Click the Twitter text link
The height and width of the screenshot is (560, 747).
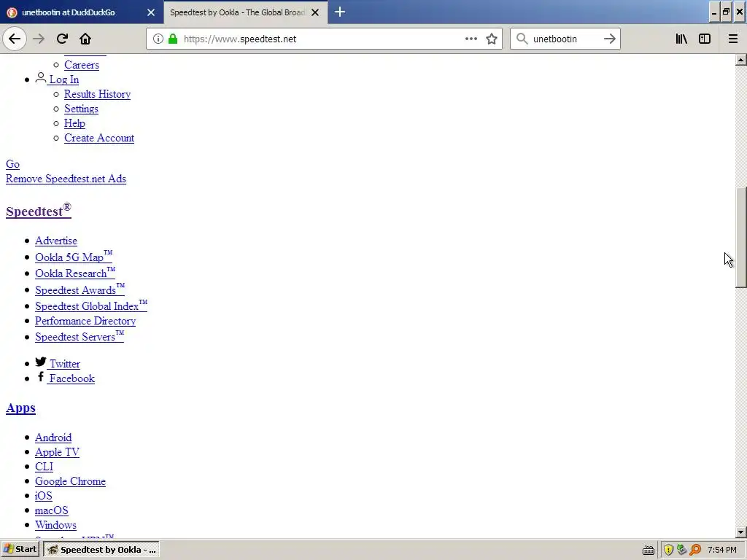coord(65,364)
